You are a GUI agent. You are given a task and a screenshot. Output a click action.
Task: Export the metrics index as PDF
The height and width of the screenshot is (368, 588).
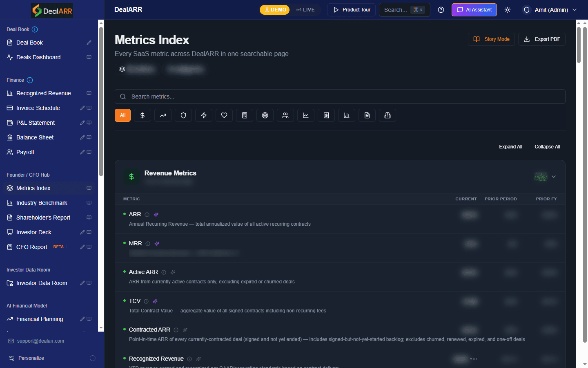pos(542,39)
